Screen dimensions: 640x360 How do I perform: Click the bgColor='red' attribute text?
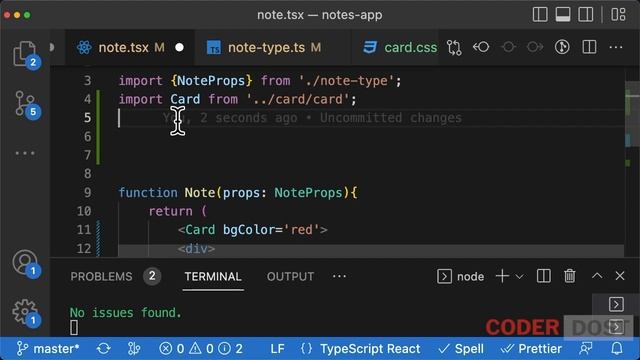tap(271, 230)
